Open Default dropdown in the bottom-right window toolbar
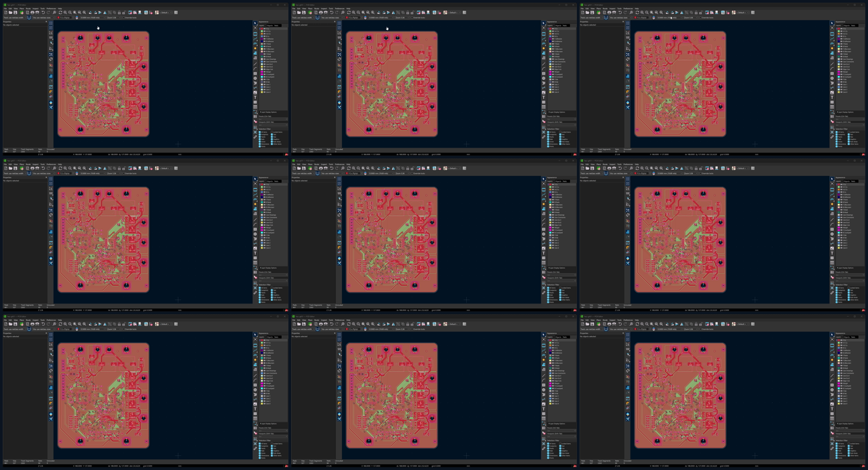The image size is (868, 470). tap(743, 324)
